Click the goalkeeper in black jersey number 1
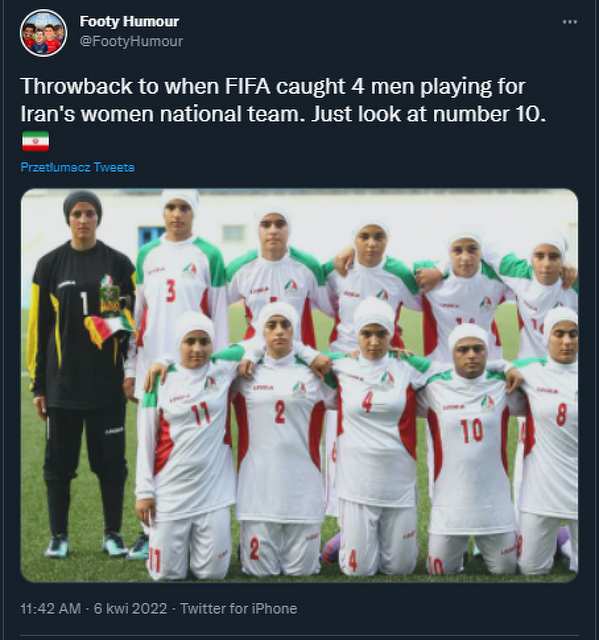Image resolution: width=599 pixels, height=640 pixels. point(82,373)
